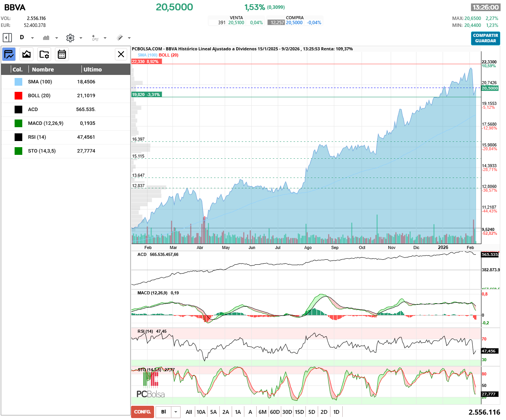
Task: Expand the pencil drawing tools dropdown arrow
Action: pos(129,38)
